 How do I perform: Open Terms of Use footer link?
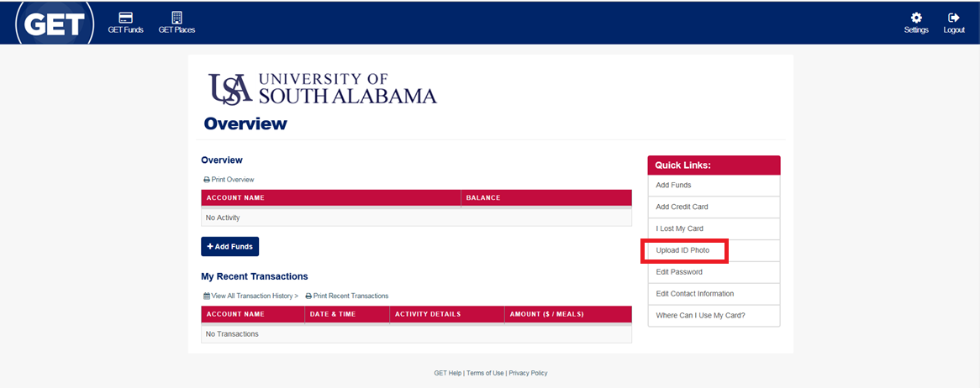(485, 373)
